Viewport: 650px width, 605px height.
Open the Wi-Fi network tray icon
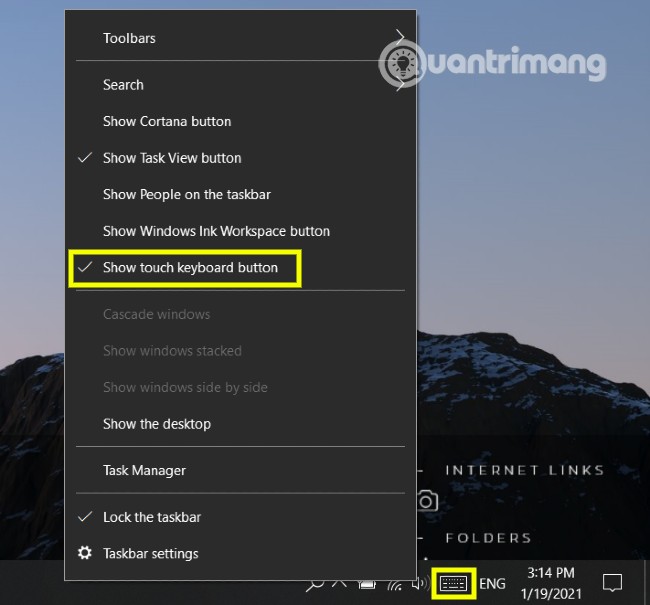coord(395,584)
